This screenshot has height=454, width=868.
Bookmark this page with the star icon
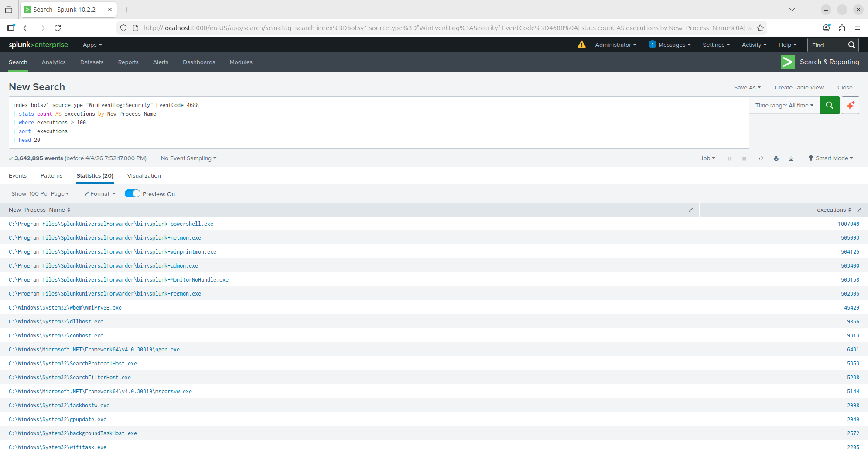tap(760, 28)
